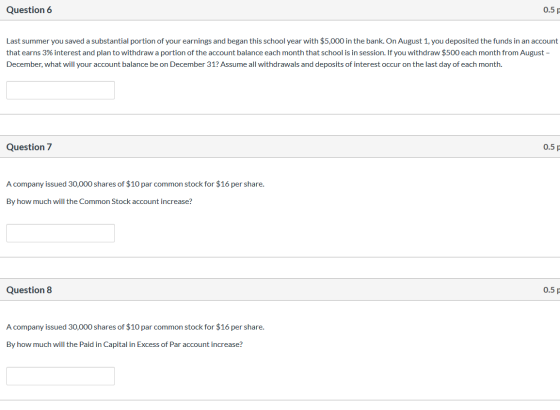
Task: Click the Question 8 header title
Action: click(29, 290)
